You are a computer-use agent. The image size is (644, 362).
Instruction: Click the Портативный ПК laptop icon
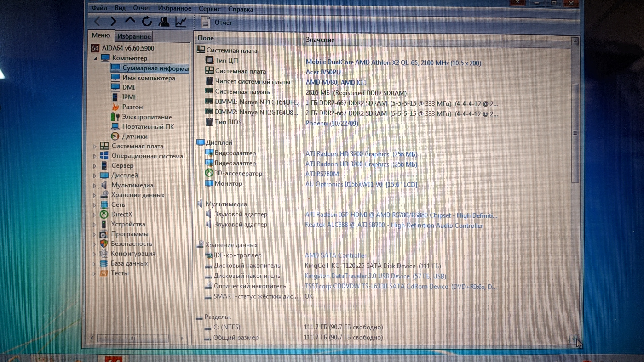[x=115, y=127]
